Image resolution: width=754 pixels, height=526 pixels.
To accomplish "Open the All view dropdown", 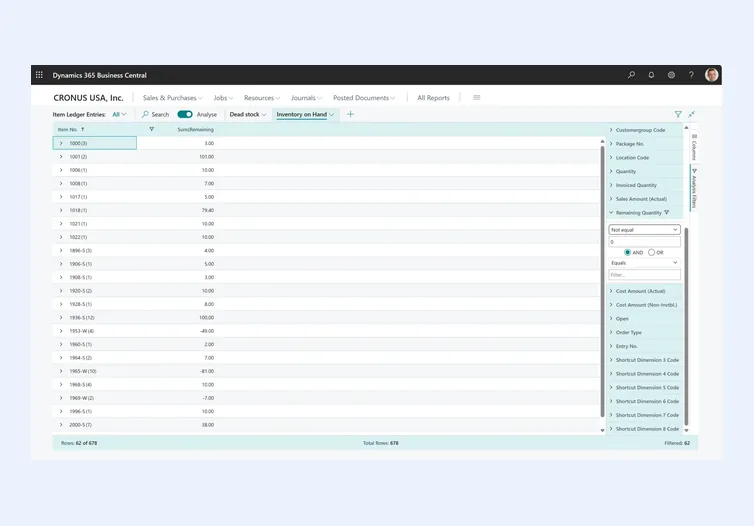I will pyautogui.click(x=119, y=114).
